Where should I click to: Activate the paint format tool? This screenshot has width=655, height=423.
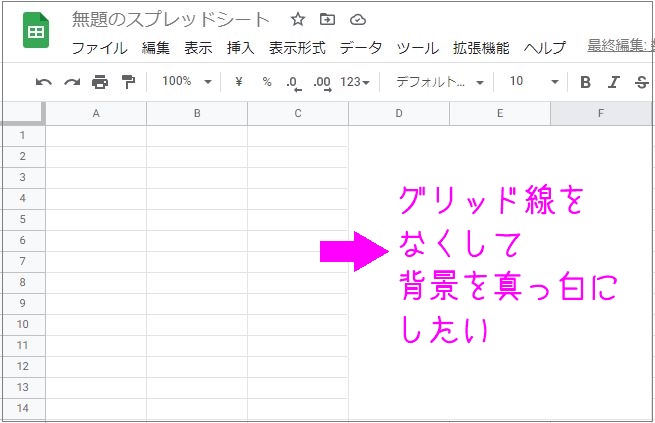pos(128,82)
